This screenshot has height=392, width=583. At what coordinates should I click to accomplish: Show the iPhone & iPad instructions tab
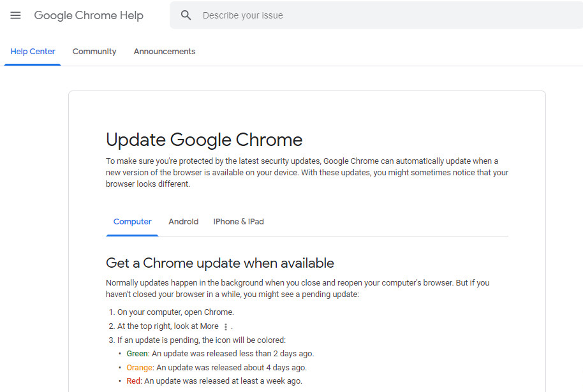click(x=239, y=221)
